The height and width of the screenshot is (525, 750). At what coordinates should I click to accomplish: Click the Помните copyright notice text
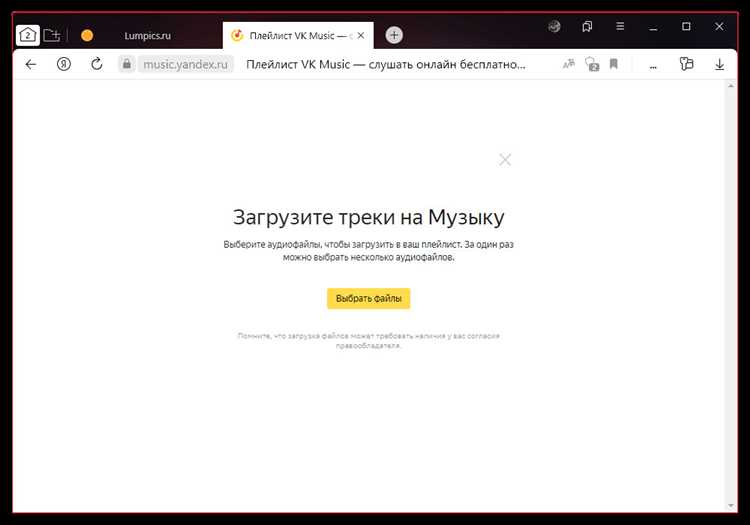pyautogui.click(x=368, y=340)
